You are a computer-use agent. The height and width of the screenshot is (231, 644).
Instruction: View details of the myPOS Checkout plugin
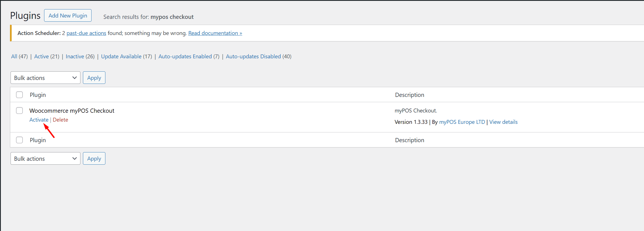click(503, 122)
